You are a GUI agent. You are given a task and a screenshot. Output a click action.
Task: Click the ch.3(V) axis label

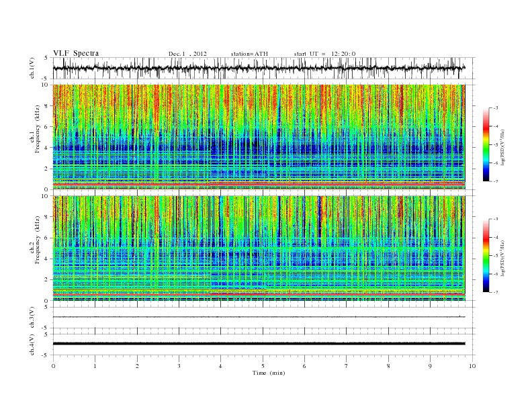[x=32, y=318]
